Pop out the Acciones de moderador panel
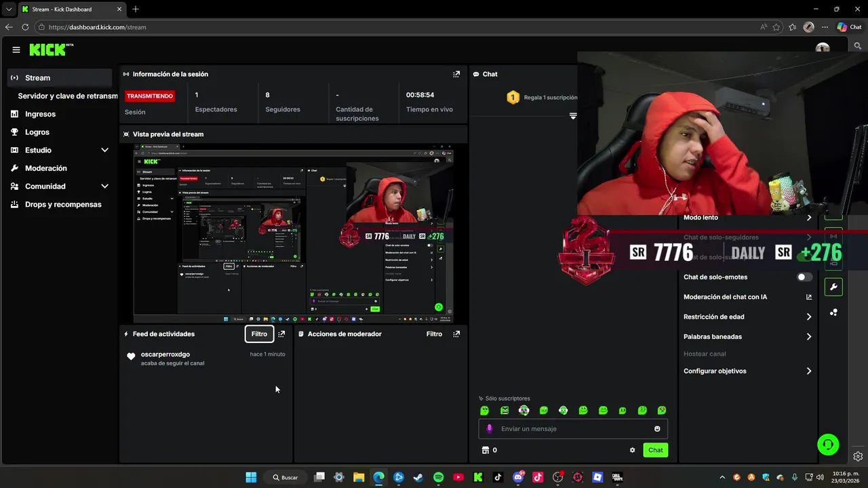This screenshot has width=868, height=488. 456,333
